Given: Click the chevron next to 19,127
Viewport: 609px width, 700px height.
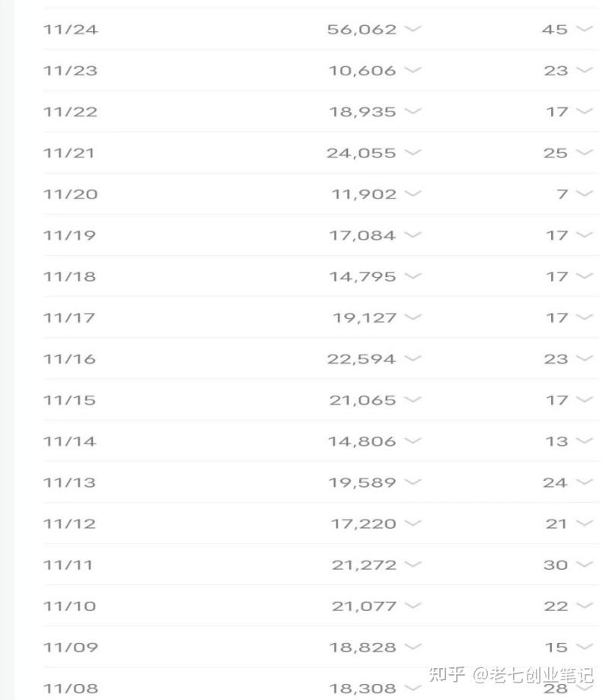Looking at the screenshot, I should point(413,317).
